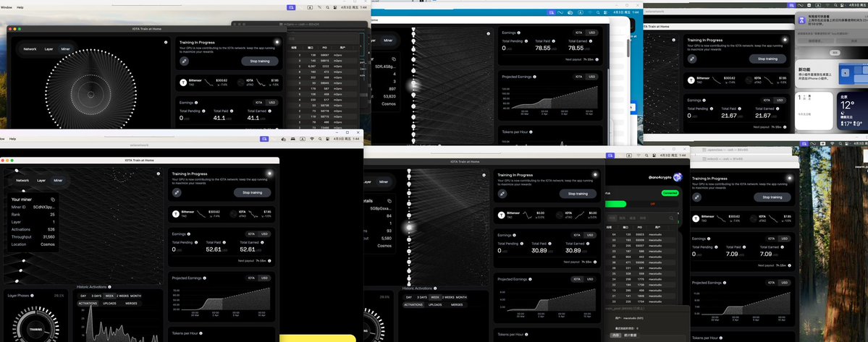This screenshot has width=868, height=342.
Task: Open the Help menu in the top-left desktop menu bar
Action: click(x=20, y=7)
